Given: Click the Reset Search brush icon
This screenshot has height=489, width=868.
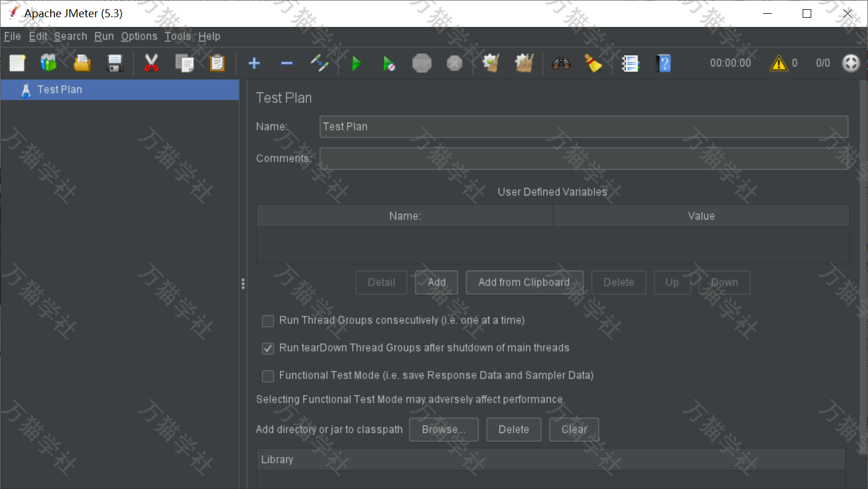Looking at the screenshot, I should point(593,63).
